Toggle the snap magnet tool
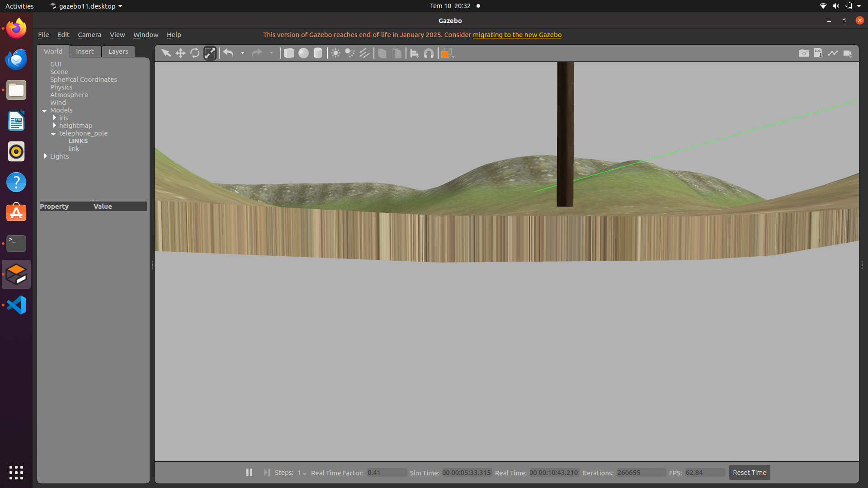 click(429, 53)
